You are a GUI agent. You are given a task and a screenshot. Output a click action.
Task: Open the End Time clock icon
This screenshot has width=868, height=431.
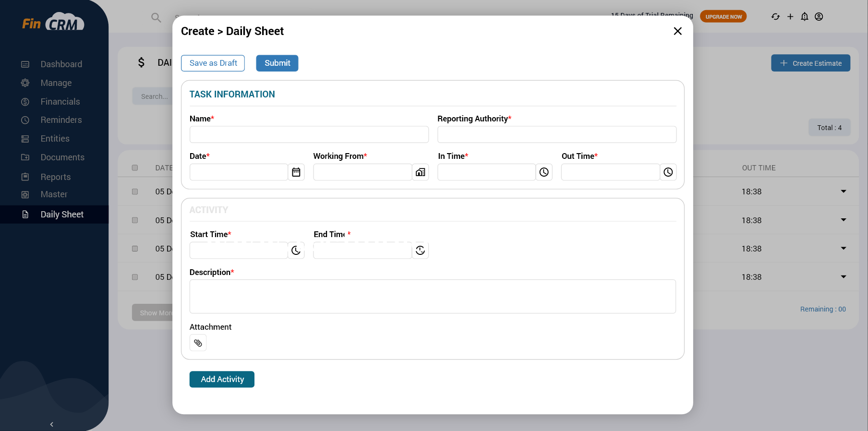[x=421, y=251]
